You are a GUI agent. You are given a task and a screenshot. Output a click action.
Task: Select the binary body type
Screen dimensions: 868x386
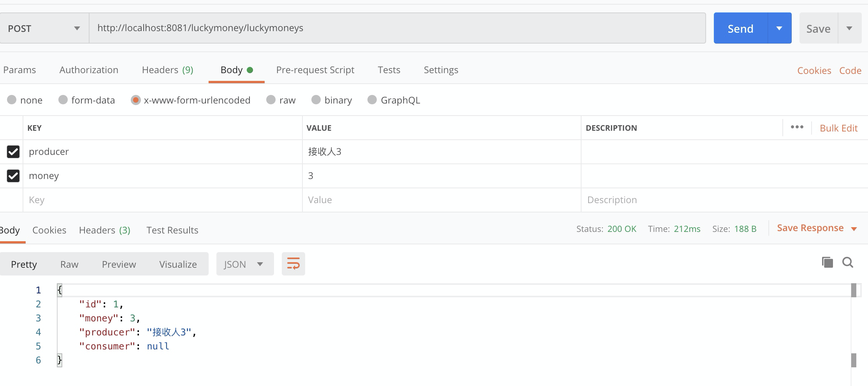pos(331,100)
